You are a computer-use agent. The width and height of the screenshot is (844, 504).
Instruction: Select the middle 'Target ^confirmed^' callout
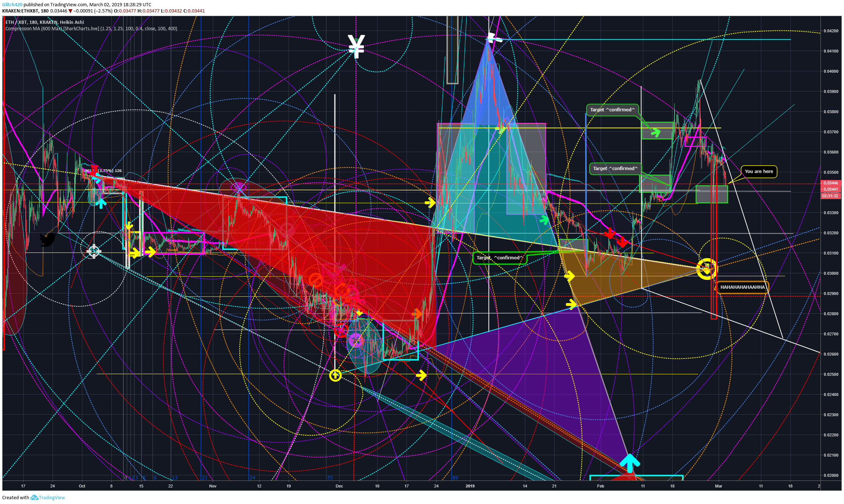click(x=615, y=168)
